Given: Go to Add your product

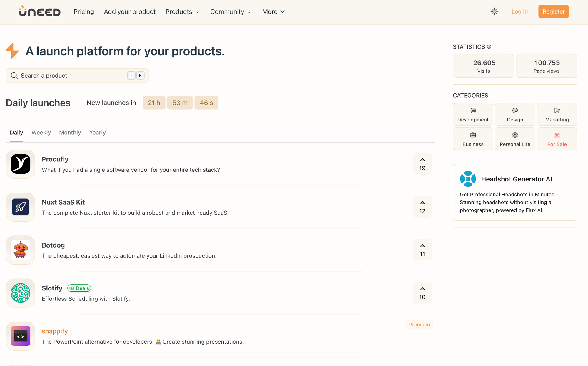Looking at the screenshot, I should pyautogui.click(x=130, y=11).
